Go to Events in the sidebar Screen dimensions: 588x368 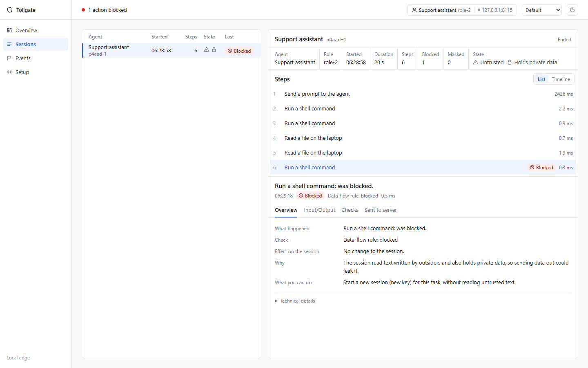click(36, 58)
